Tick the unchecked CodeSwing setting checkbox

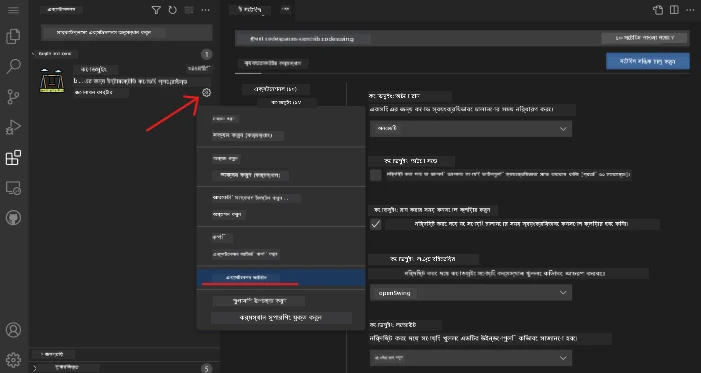(376, 175)
